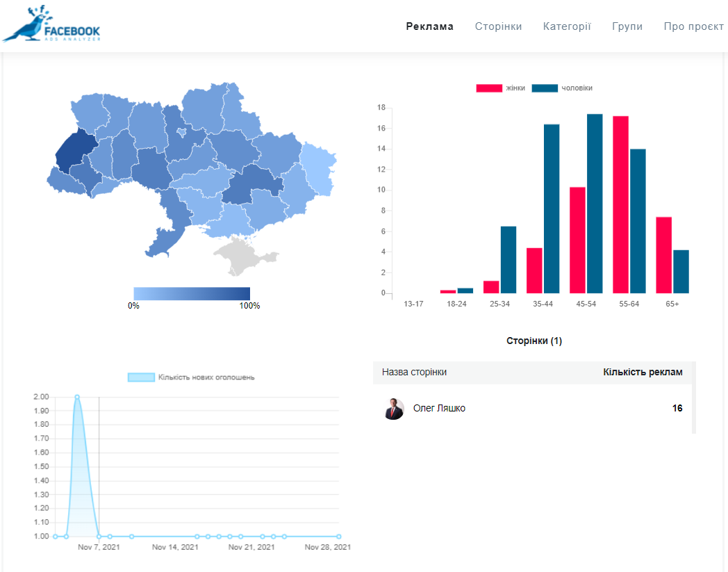Toggle the чоловіки legend series
The width and height of the screenshot is (728, 572).
pyautogui.click(x=562, y=88)
